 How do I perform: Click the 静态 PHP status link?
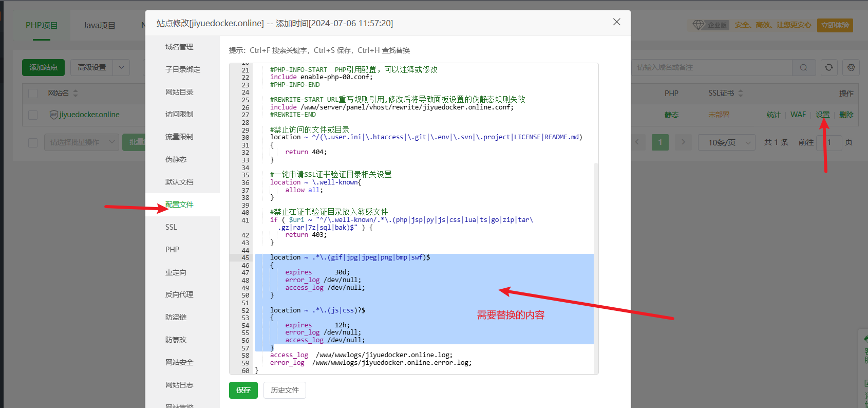(x=672, y=115)
